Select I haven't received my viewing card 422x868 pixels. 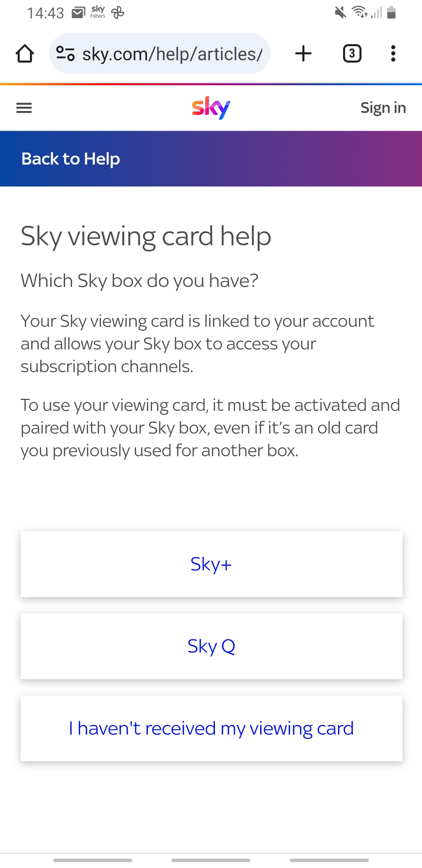tap(211, 728)
